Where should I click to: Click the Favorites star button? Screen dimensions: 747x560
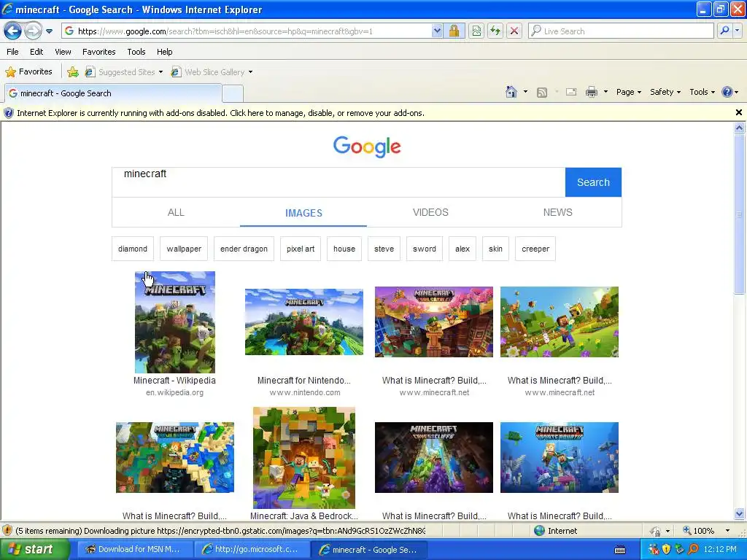(x=28, y=72)
